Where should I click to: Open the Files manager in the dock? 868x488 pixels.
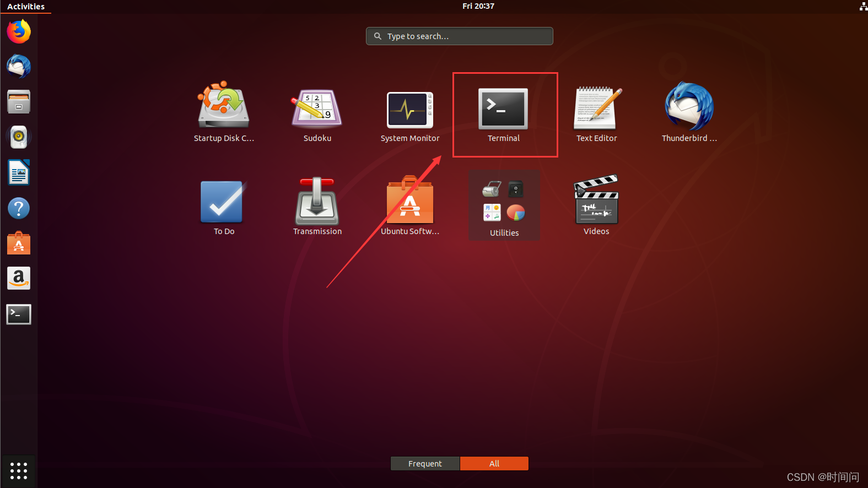[19, 102]
